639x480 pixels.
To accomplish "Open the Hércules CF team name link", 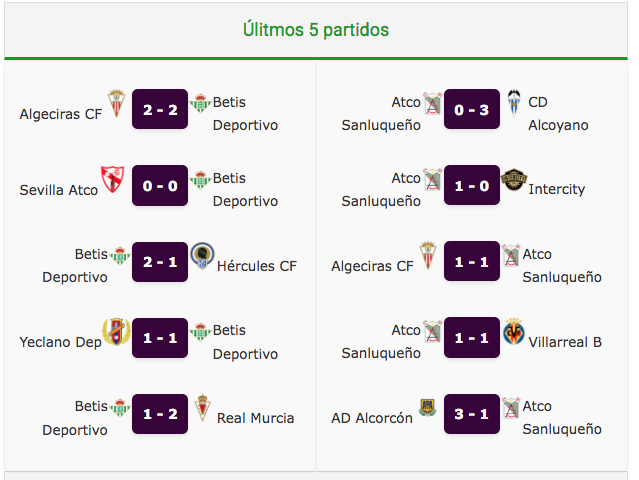I will pyautogui.click(x=257, y=266).
